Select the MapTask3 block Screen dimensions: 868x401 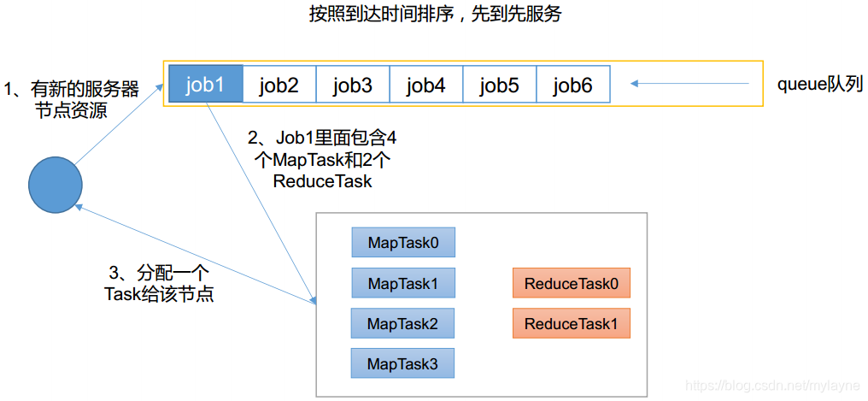click(402, 363)
